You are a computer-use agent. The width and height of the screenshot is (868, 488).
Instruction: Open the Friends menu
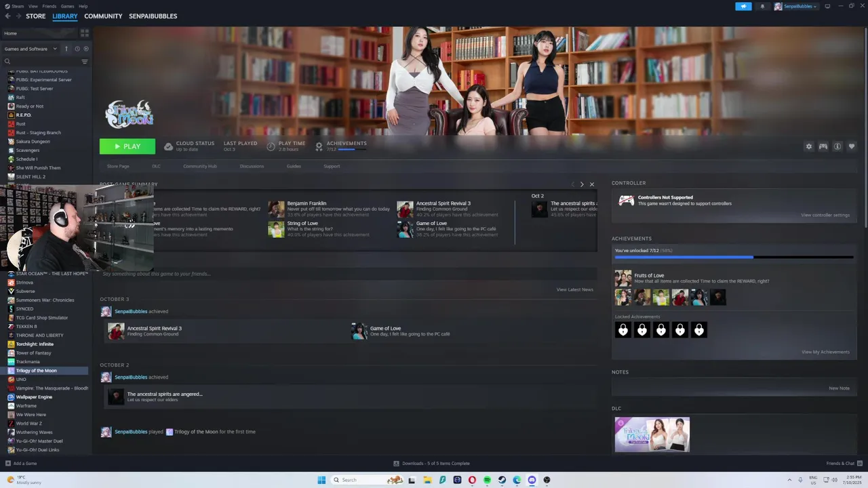pyautogui.click(x=50, y=6)
